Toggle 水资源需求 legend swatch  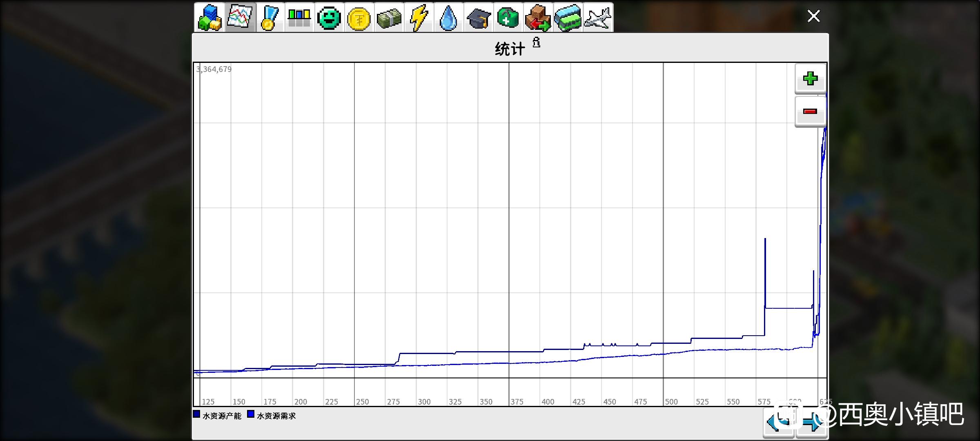[251, 414]
